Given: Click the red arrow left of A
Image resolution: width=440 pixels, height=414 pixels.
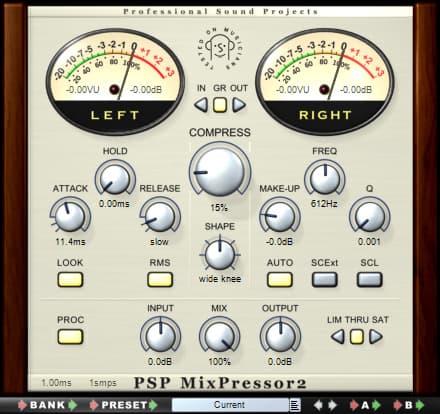Looking at the screenshot, I should [354, 405].
